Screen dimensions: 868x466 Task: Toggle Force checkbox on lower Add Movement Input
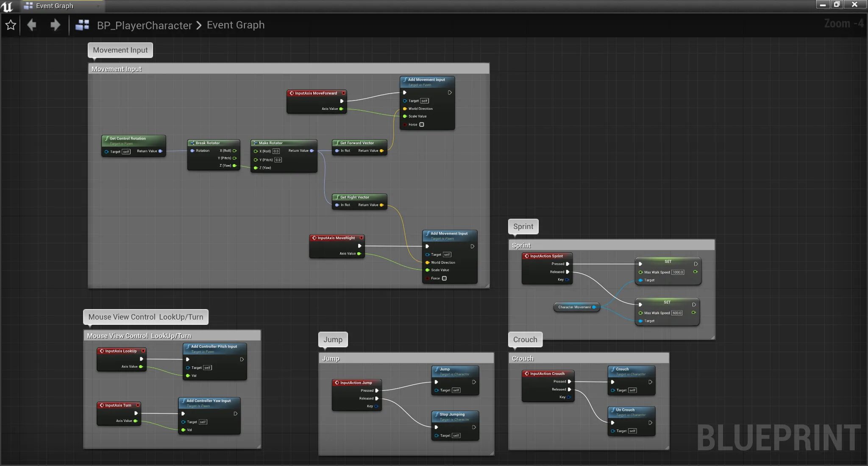pos(444,279)
